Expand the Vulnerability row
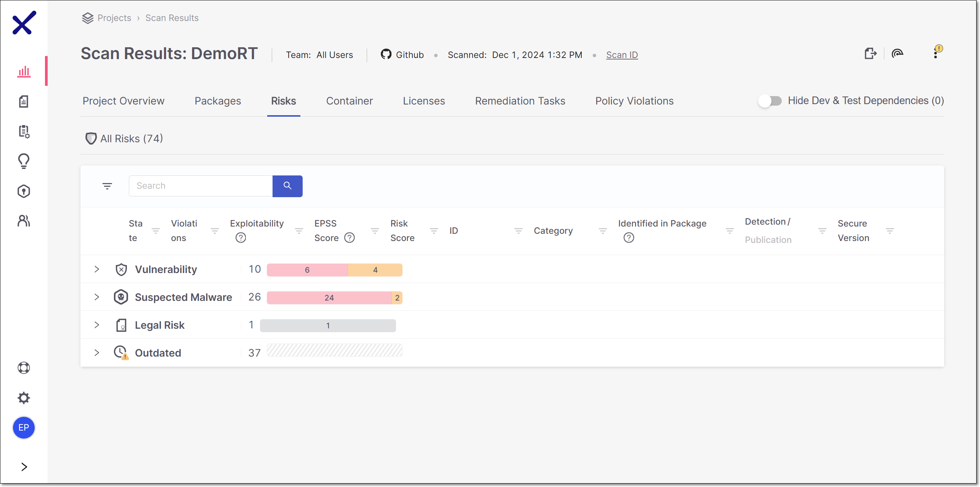Image resolution: width=980 pixels, height=487 pixels. [97, 269]
